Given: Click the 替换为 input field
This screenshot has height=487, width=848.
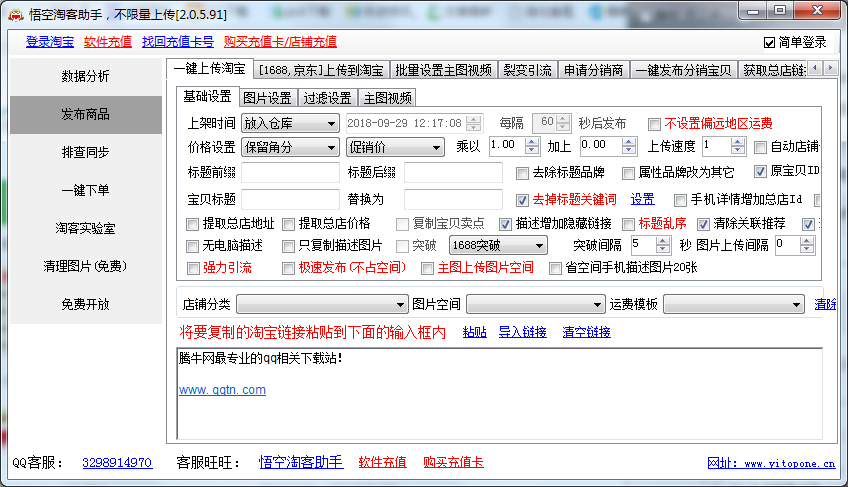Looking at the screenshot, I should [x=453, y=200].
